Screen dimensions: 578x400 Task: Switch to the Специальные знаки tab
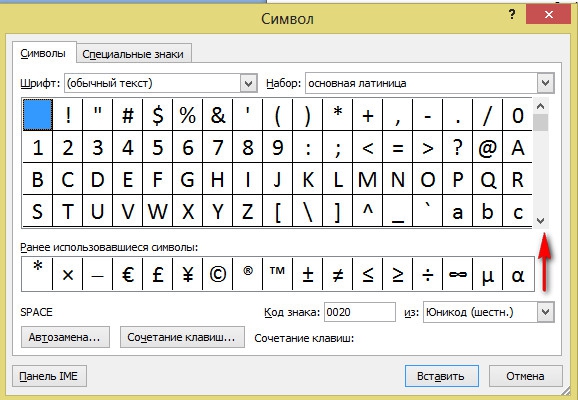click(x=133, y=54)
